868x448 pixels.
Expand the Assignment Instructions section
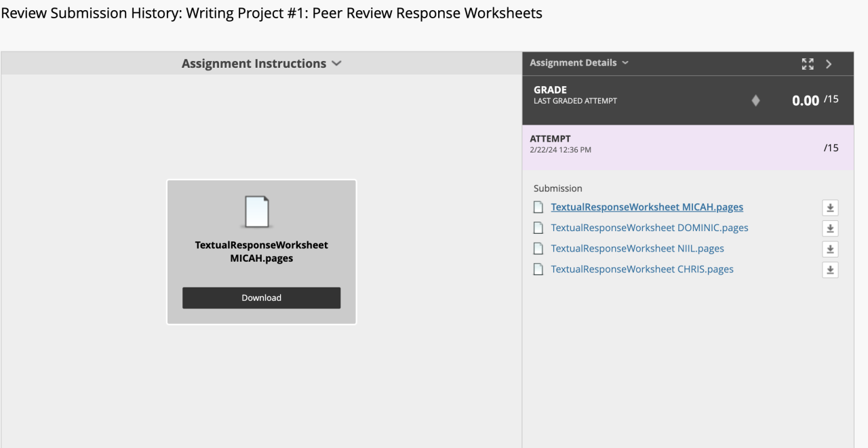261,63
